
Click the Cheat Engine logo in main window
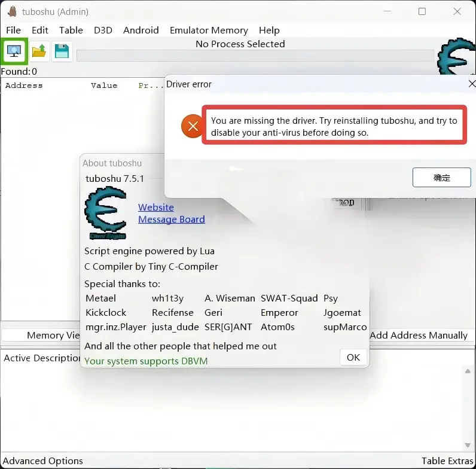click(x=456, y=57)
